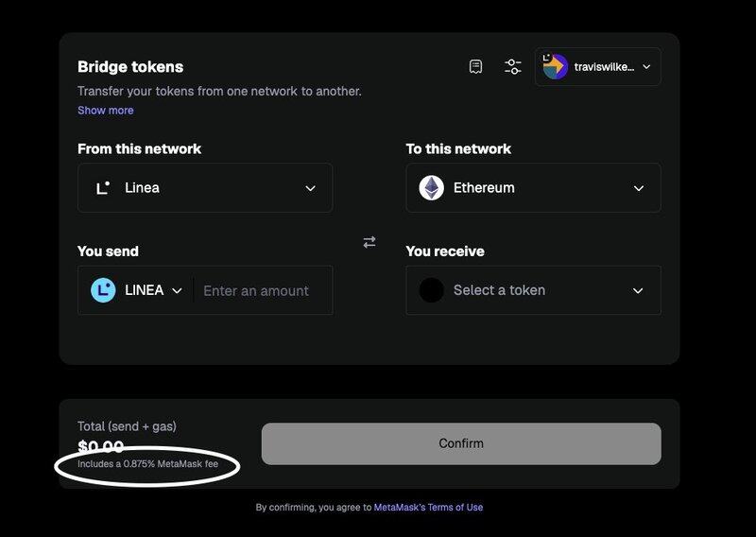Expand the To this network Ethereum dropdown
The height and width of the screenshot is (537, 756).
click(533, 188)
